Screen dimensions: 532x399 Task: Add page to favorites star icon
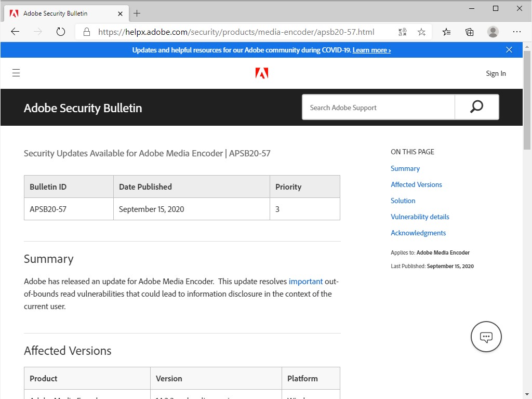[x=421, y=32]
